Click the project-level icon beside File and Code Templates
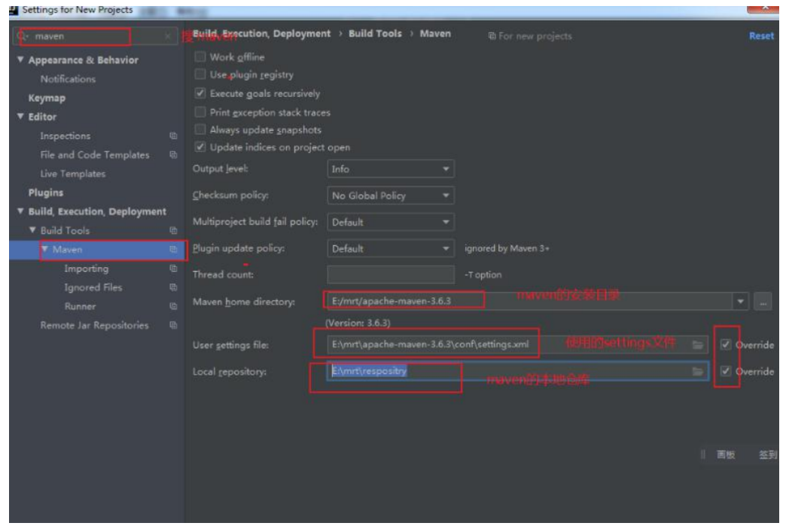This screenshot has height=532, width=789. tap(173, 155)
